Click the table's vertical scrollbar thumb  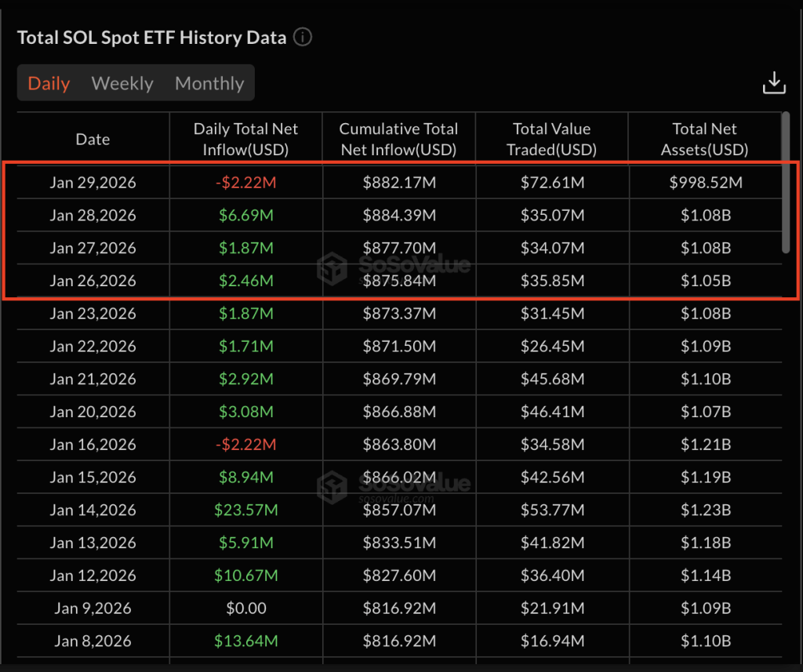pyautogui.click(x=786, y=182)
